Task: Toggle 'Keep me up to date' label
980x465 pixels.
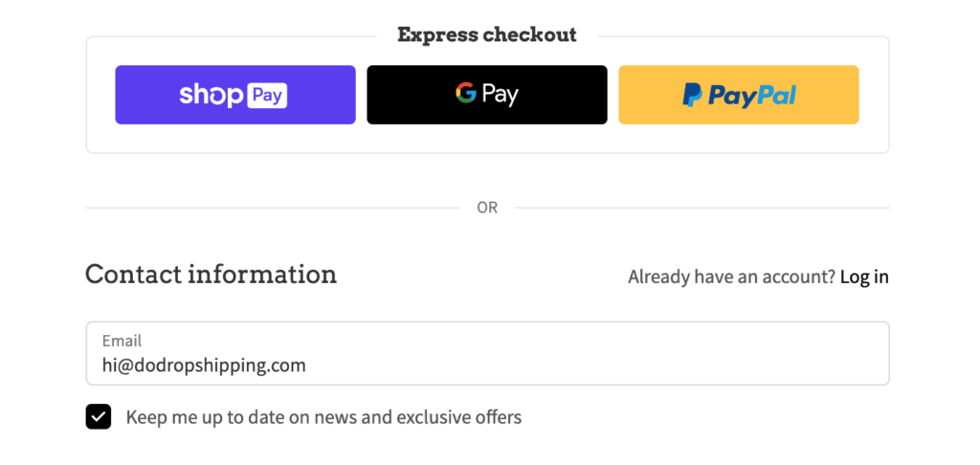Action: click(323, 417)
